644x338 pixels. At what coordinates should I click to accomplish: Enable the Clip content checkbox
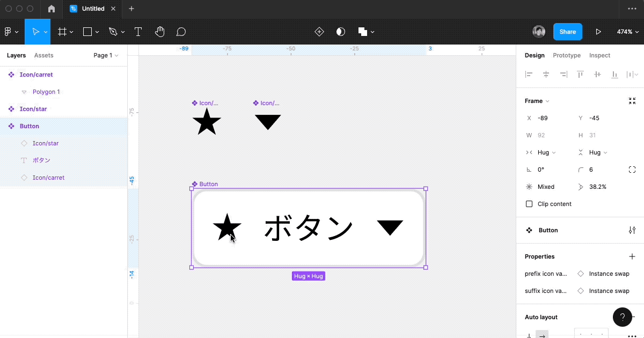[x=529, y=204]
